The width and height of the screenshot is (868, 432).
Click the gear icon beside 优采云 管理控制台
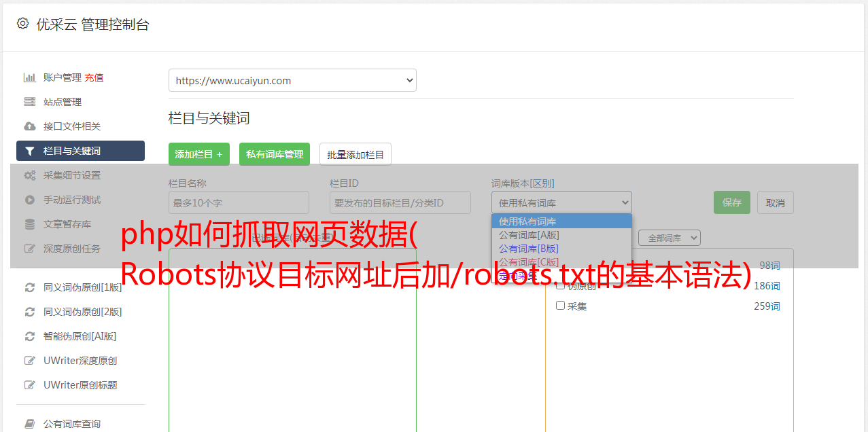pos(22,24)
